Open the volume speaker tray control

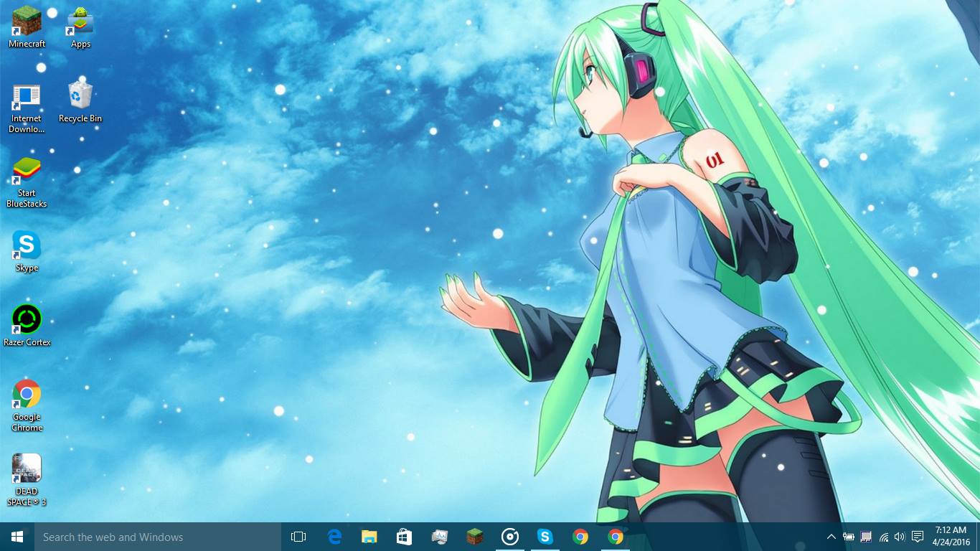point(900,537)
